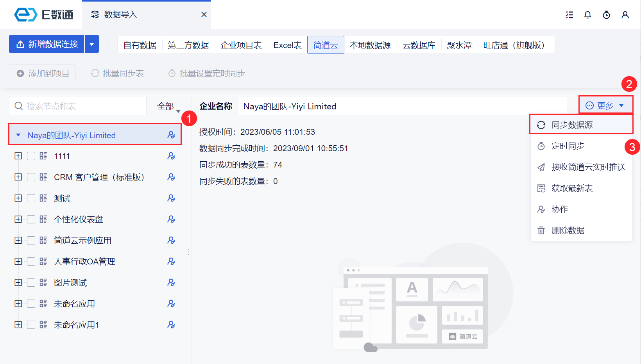The image size is (641, 364).
Task: Expand the CRM 客户管理 tree node
Action: 18,177
